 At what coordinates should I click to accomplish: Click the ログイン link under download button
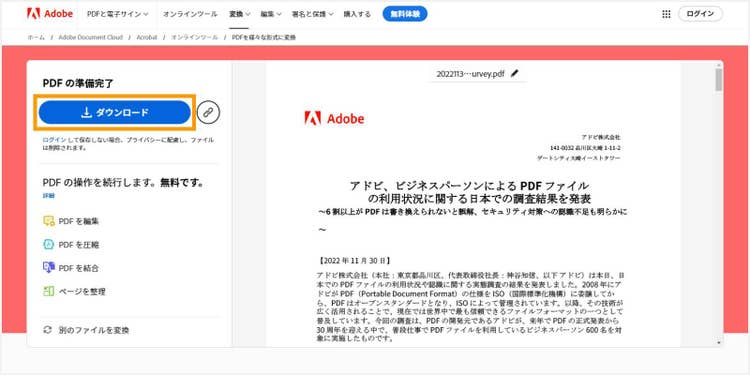54,140
